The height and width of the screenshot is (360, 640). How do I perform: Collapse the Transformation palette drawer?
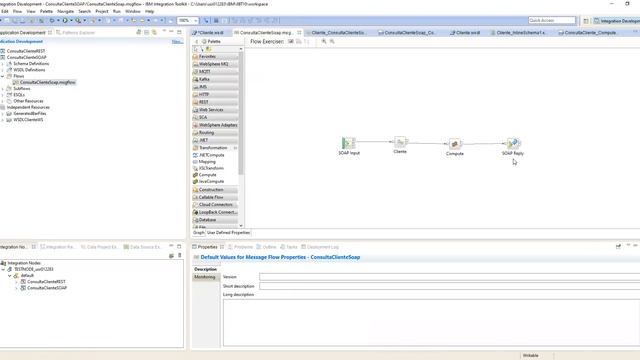pyautogui.click(x=215, y=148)
